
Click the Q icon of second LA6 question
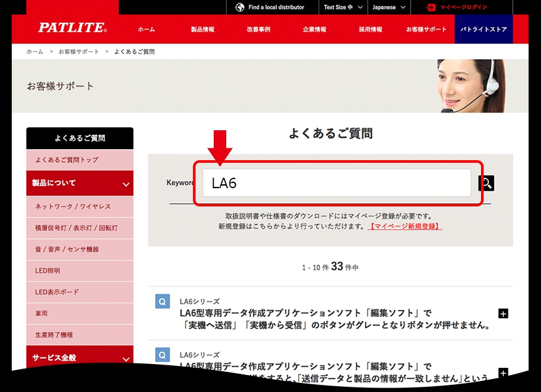click(162, 355)
